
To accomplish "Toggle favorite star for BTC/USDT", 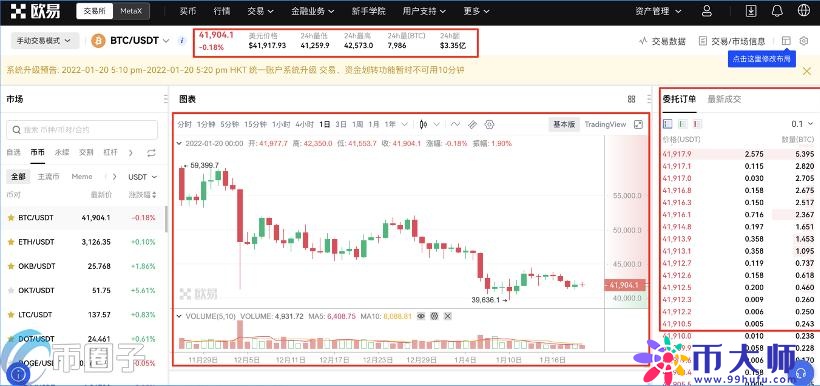I will point(10,218).
